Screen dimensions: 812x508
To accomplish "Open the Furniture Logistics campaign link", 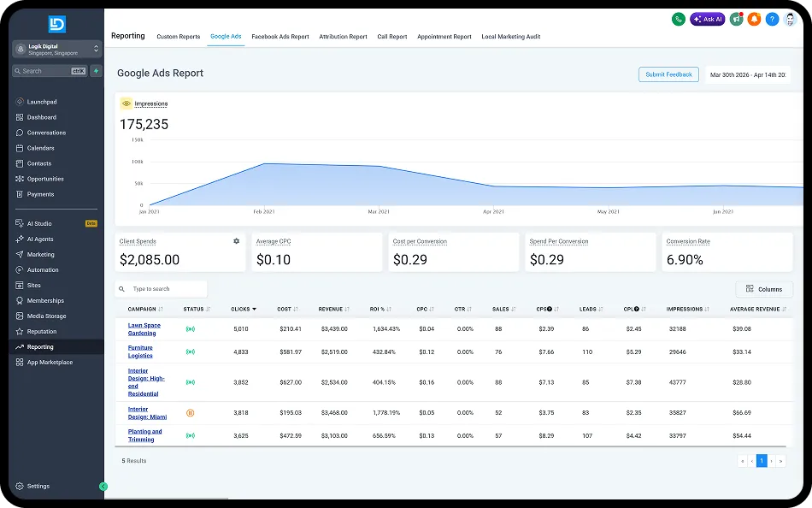I will point(140,351).
